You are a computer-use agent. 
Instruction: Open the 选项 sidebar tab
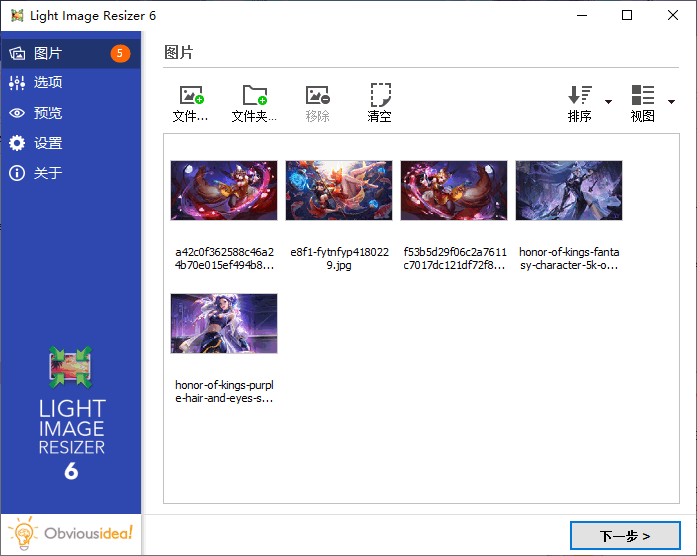tap(71, 83)
